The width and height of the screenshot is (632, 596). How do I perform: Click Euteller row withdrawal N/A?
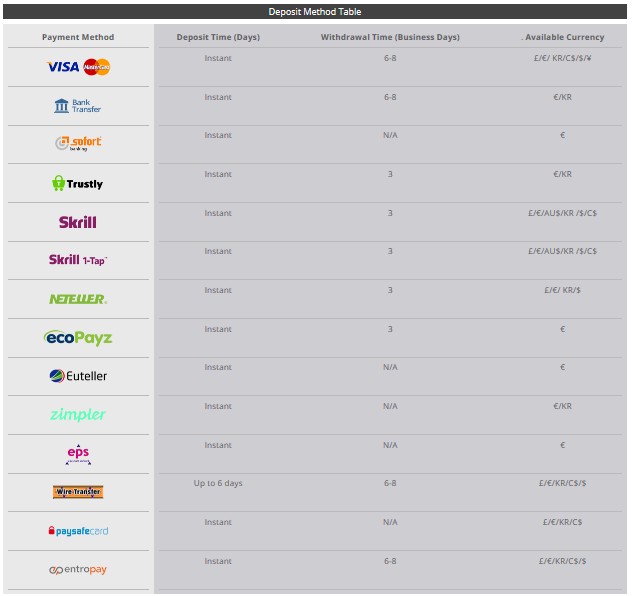390,367
